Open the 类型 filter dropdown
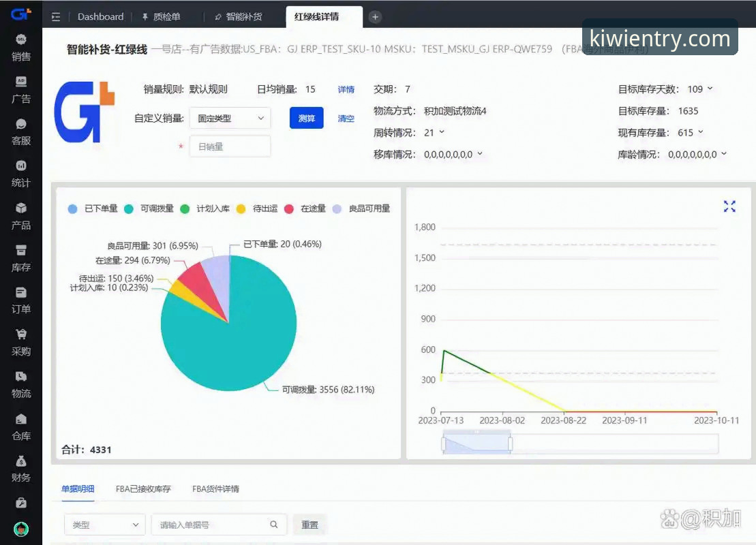Screen dimensions: 756x545 pyautogui.click(x=104, y=525)
